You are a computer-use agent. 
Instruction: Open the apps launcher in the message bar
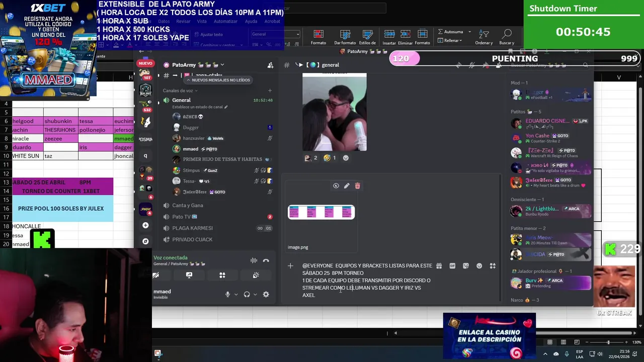pyautogui.click(x=493, y=265)
